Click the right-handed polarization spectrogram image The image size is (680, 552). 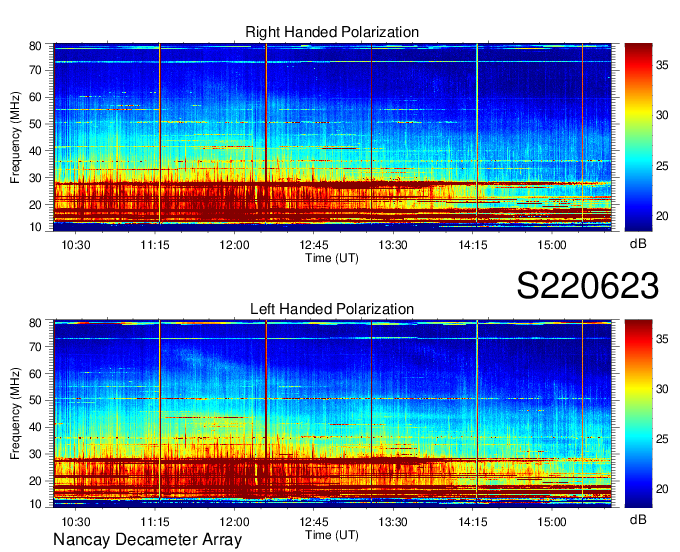coord(332,137)
